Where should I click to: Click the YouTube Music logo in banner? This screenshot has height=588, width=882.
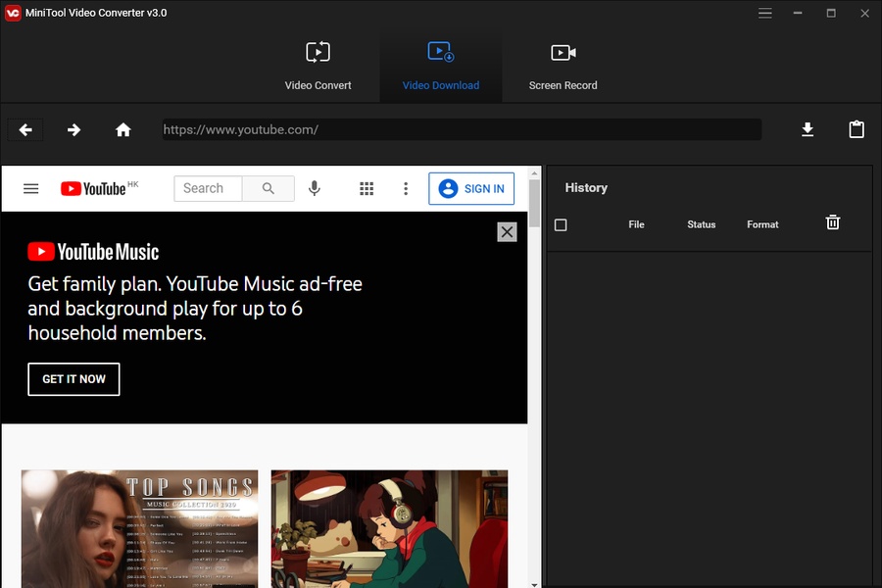pos(93,252)
